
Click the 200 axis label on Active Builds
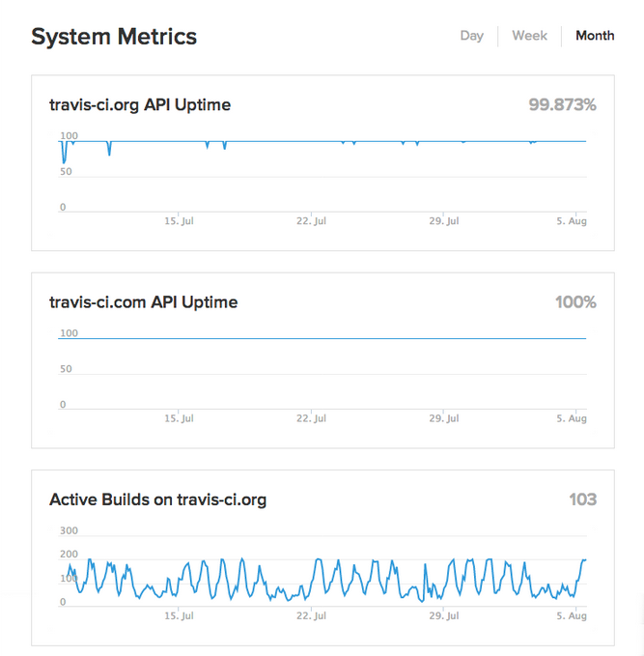(x=68, y=555)
